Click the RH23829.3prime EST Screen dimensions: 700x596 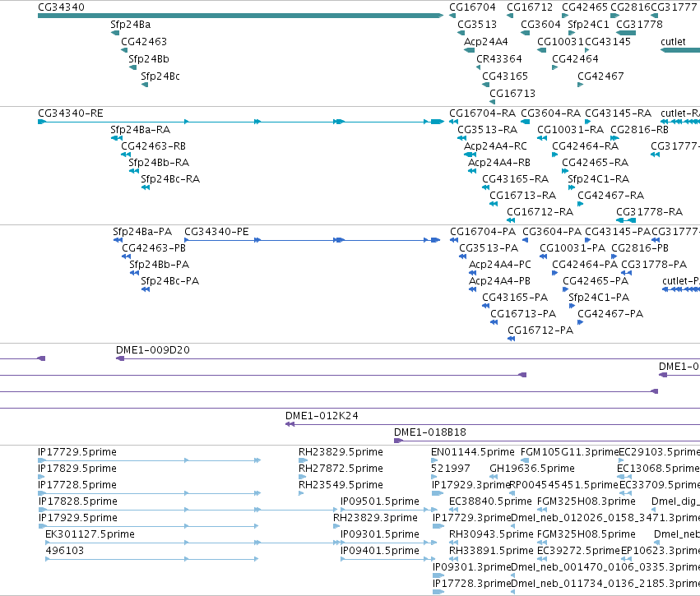click(x=336, y=526)
